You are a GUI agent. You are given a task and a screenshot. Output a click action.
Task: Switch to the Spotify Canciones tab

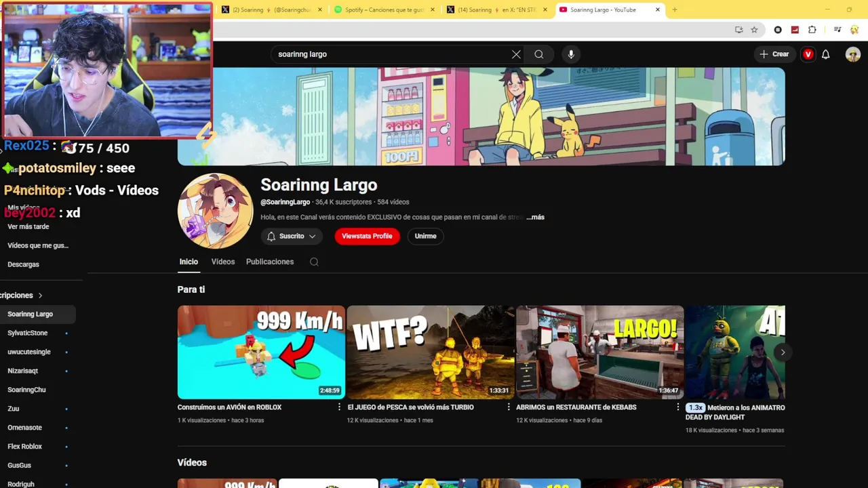click(x=384, y=9)
